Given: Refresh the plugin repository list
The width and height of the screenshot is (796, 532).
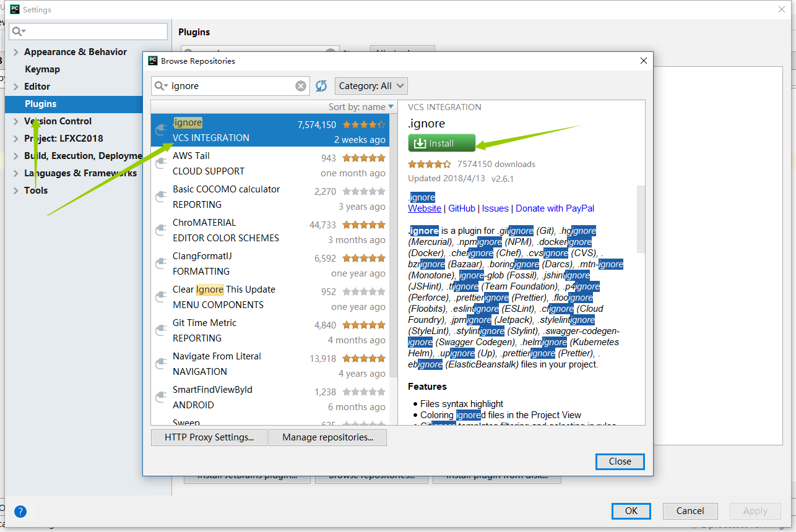Looking at the screenshot, I should (321, 86).
